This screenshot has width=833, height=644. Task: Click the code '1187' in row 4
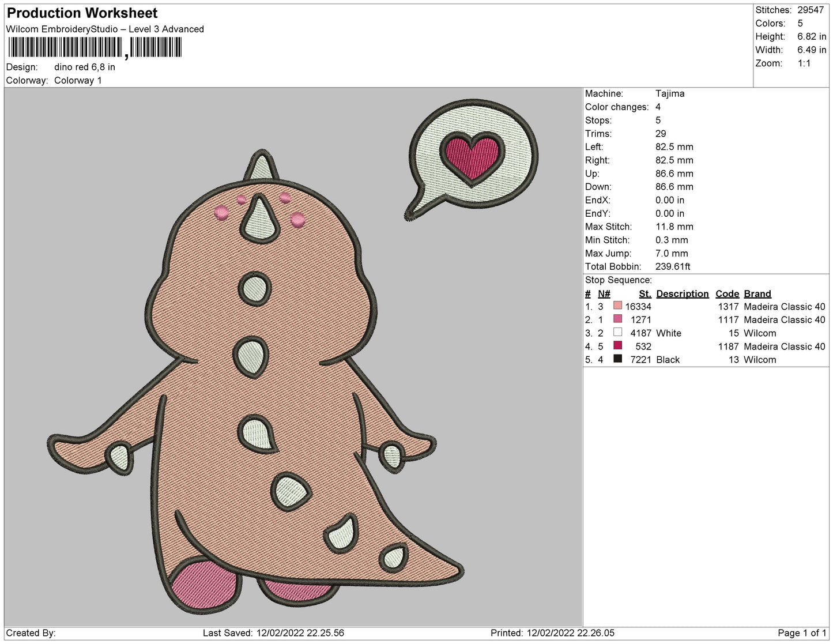729,347
